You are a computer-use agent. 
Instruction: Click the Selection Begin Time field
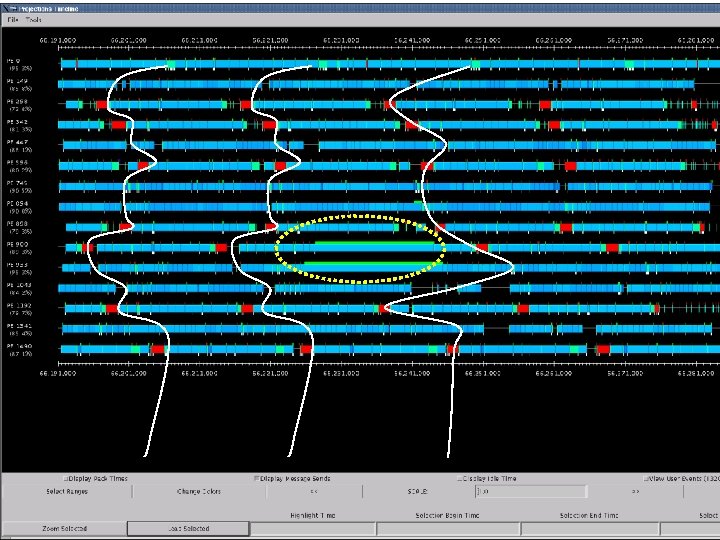[448, 529]
